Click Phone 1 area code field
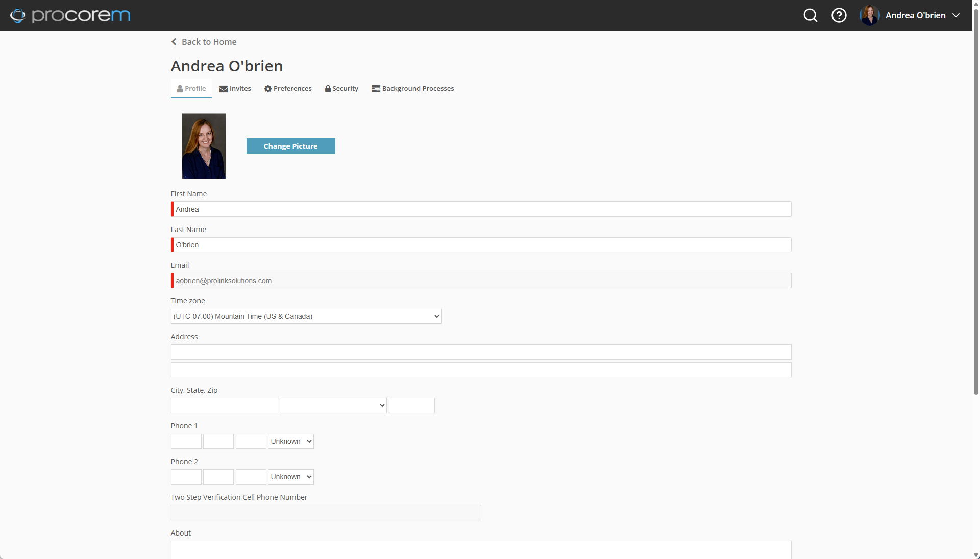 click(x=186, y=441)
